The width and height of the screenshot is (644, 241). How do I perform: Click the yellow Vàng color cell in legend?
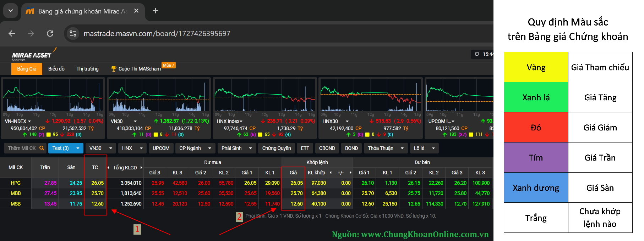click(536, 67)
